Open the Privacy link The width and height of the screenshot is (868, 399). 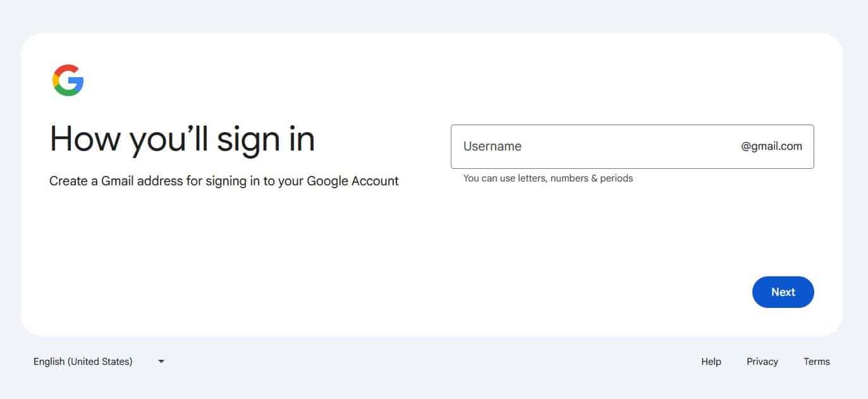pyautogui.click(x=762, y=362)
